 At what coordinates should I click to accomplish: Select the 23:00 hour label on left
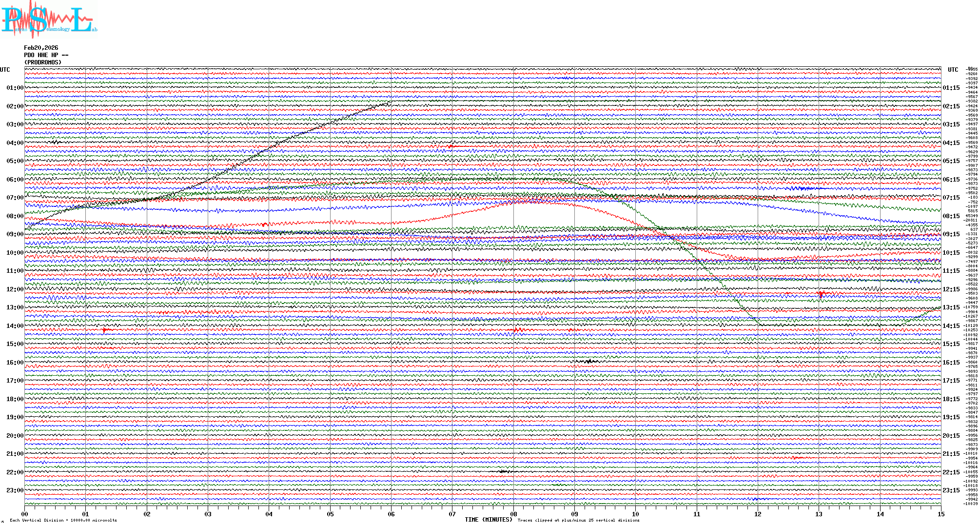pyautogui.click(x=15, y=490)
